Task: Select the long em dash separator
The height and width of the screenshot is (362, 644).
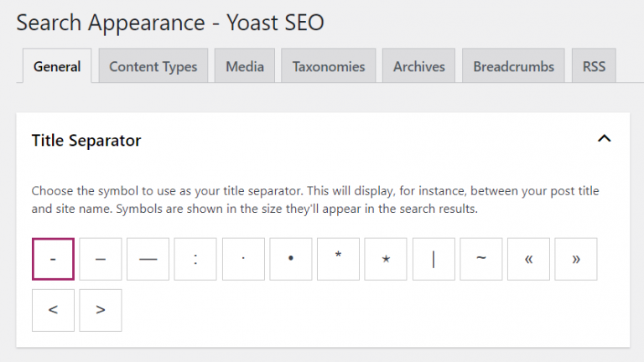Action: (148, 259)
